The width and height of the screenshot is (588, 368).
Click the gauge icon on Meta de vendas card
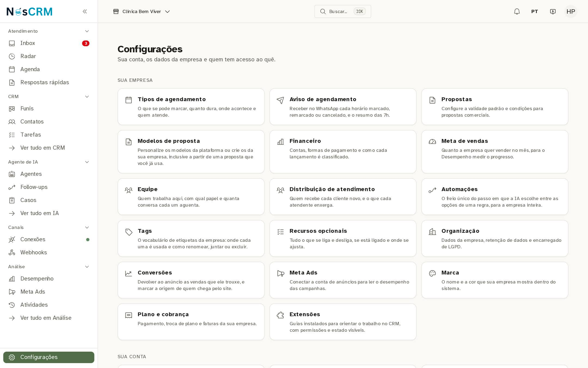coord(432,142)
